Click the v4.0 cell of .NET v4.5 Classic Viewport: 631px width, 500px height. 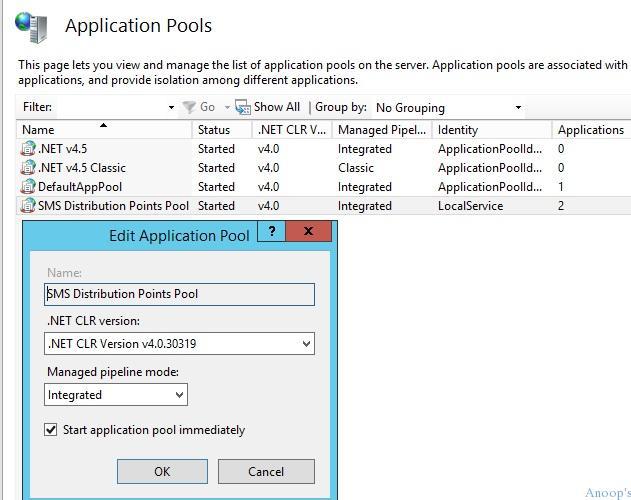pyautogui.click(x=268, y=167)
